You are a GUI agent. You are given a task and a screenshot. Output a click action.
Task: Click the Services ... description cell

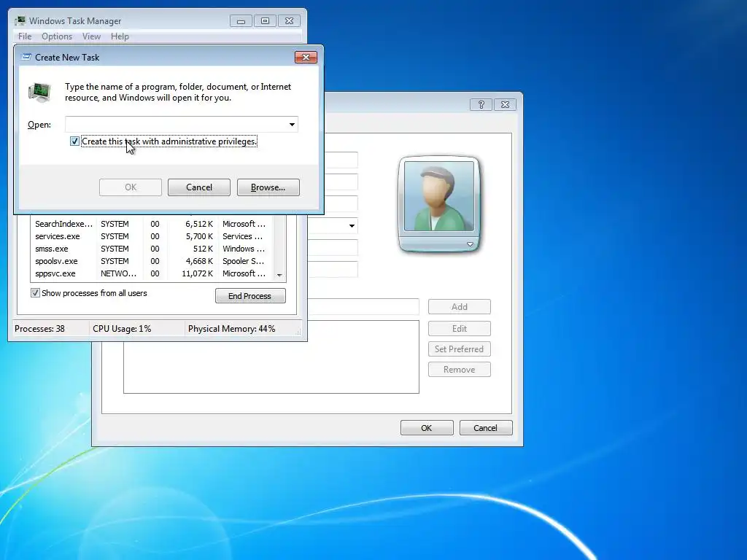pos(242,236)
